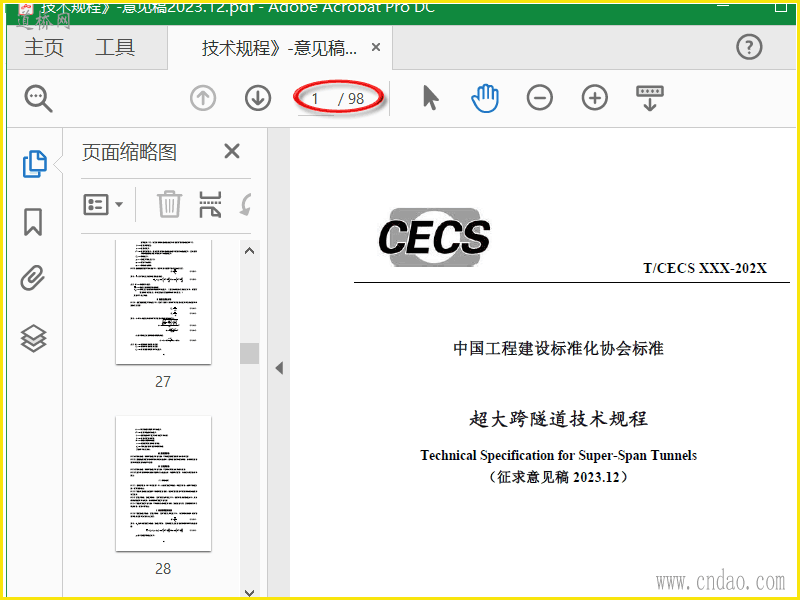The image size is (800, 600).
Task: Click the thumbnail panel scrollbar thumb
Action: pos(249,353)
